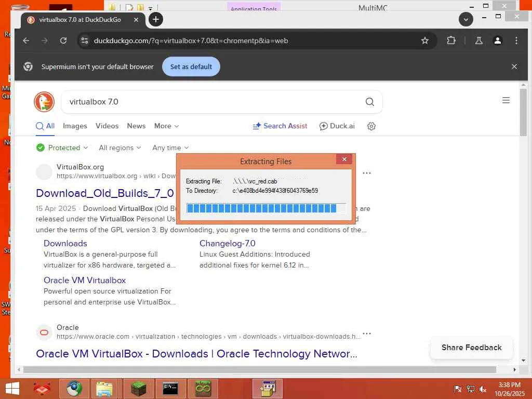532x399 pixels.
Task: Open the installer package taskbar icon
Action: (x=268, y=389)
